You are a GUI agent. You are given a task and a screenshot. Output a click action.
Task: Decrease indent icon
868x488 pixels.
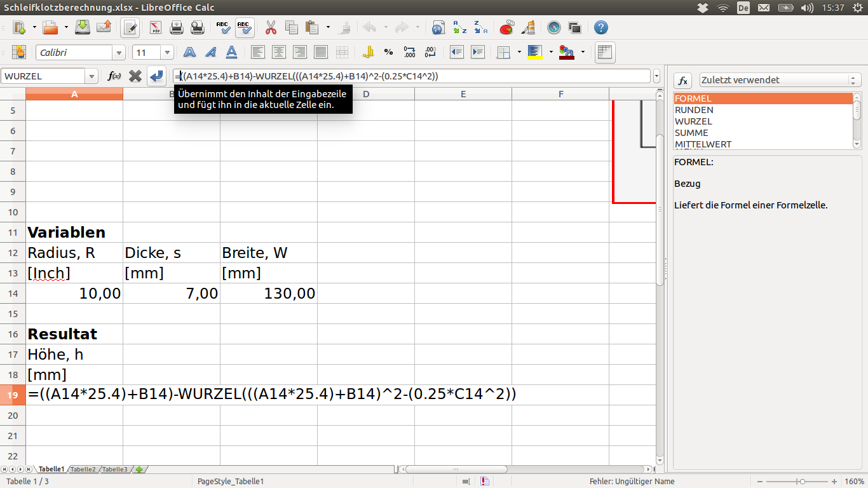pos(456,52)
